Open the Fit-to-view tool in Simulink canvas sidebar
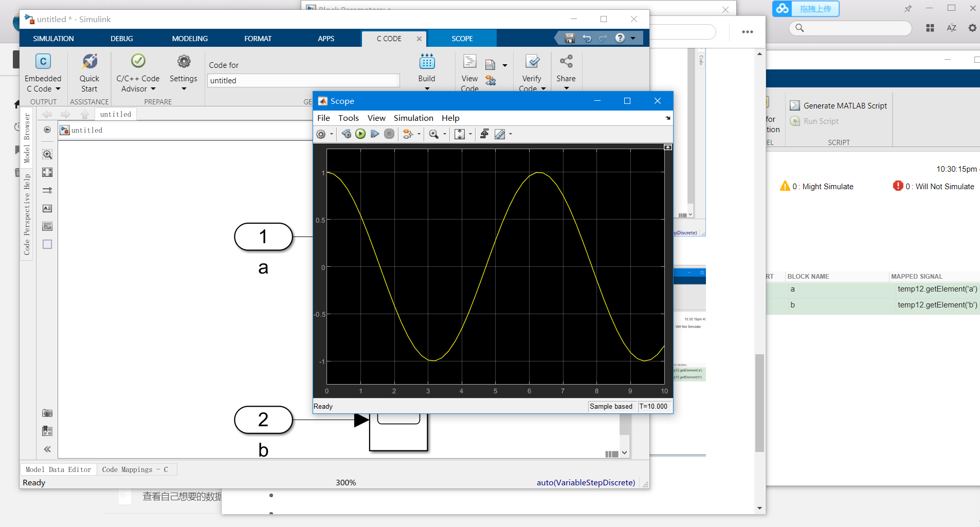 tap(47, 172)
